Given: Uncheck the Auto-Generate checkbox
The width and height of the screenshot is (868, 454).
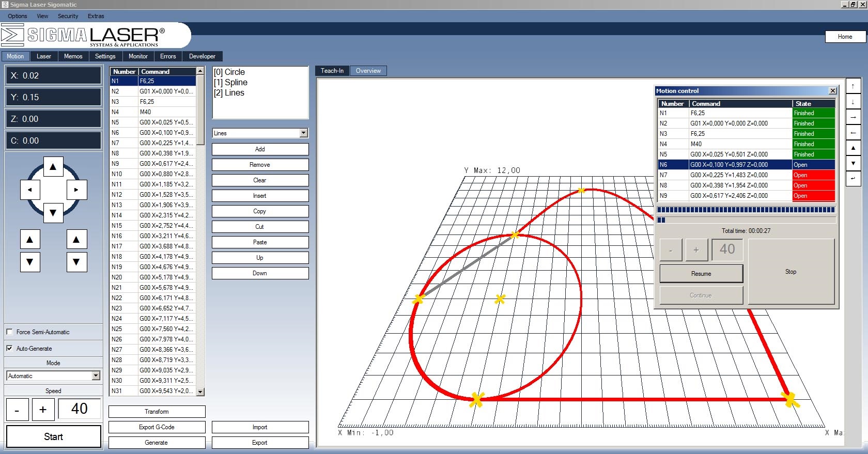Looking at the screenshot, I should pos(9,348).
